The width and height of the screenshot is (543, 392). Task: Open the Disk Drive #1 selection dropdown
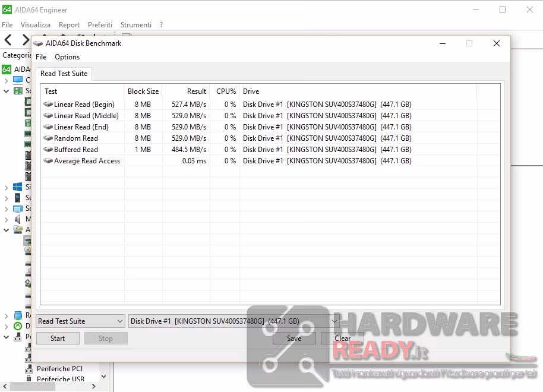tap(233, 321)
